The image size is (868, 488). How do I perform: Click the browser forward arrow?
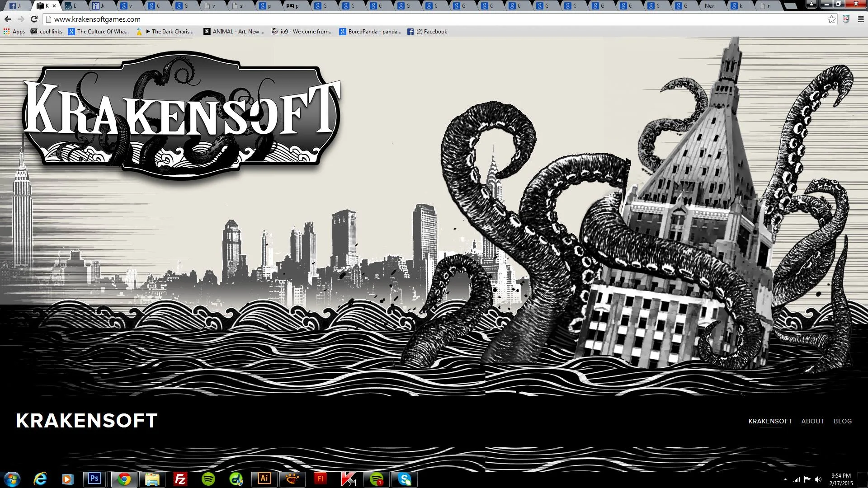[x=21, y=19]
